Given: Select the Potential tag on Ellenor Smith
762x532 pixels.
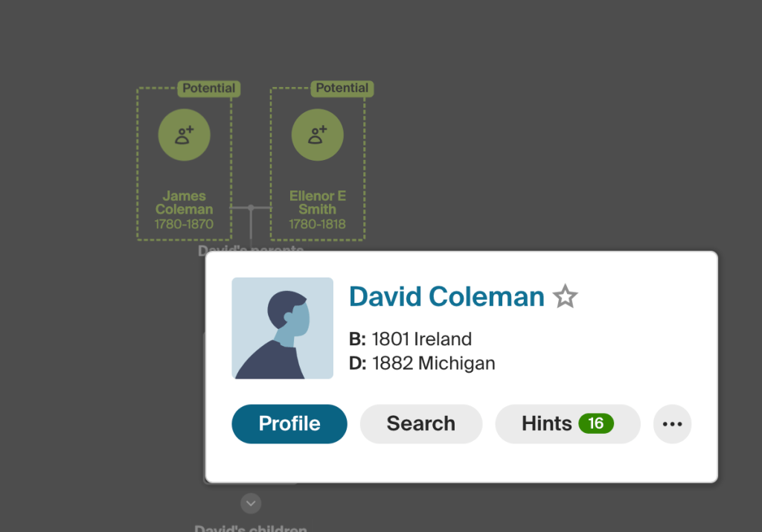Looking at the screenshot, I should tap(342, 89).
